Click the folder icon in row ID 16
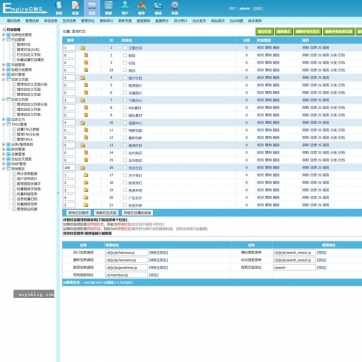 pyautogui.click(x=83, y=168)
